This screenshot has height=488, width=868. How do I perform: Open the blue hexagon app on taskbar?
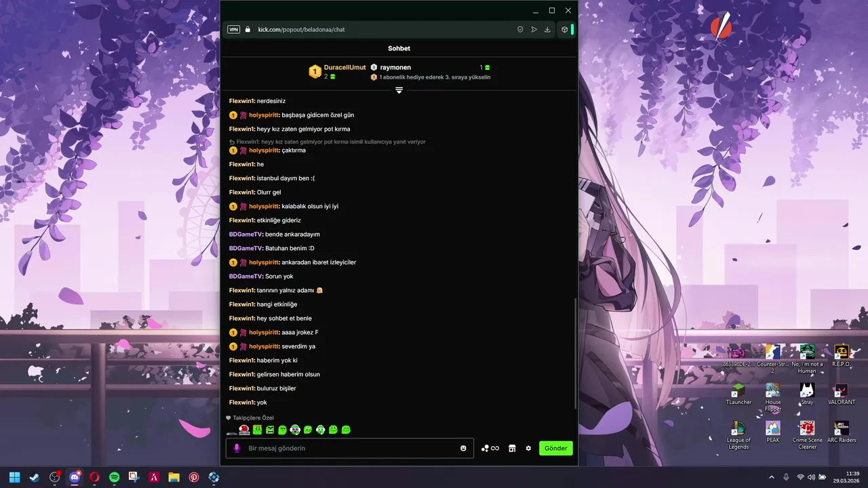214,477
